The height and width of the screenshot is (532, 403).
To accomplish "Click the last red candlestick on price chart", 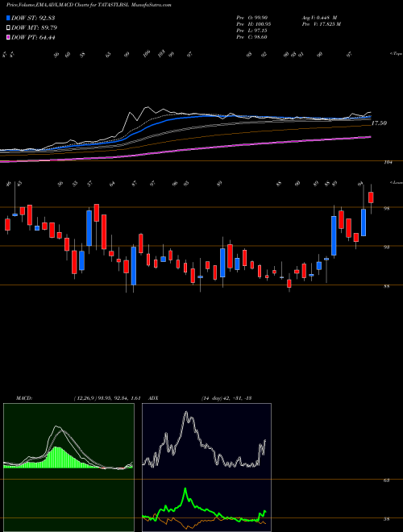I will coord(371,197).
